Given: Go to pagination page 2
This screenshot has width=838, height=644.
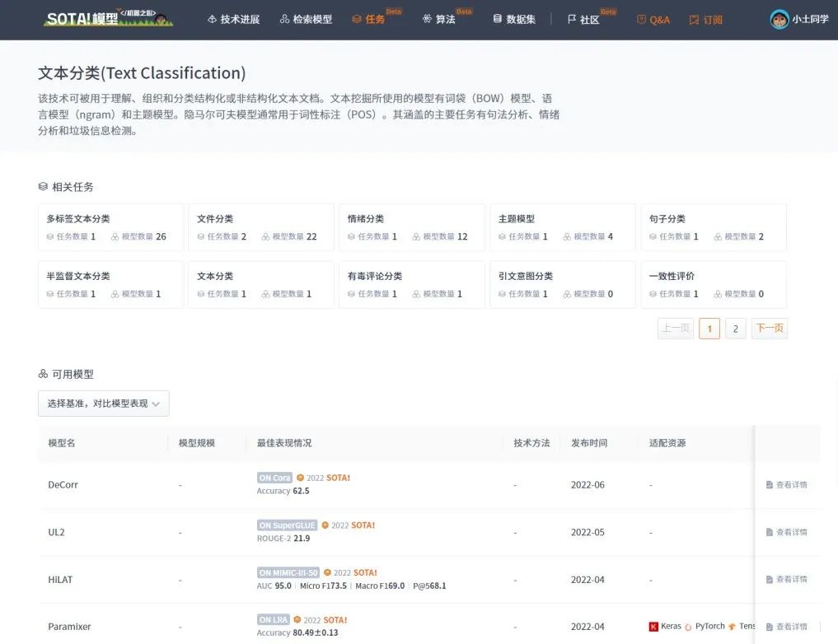Looking at the screenshot, I should [x=735, y=328].
